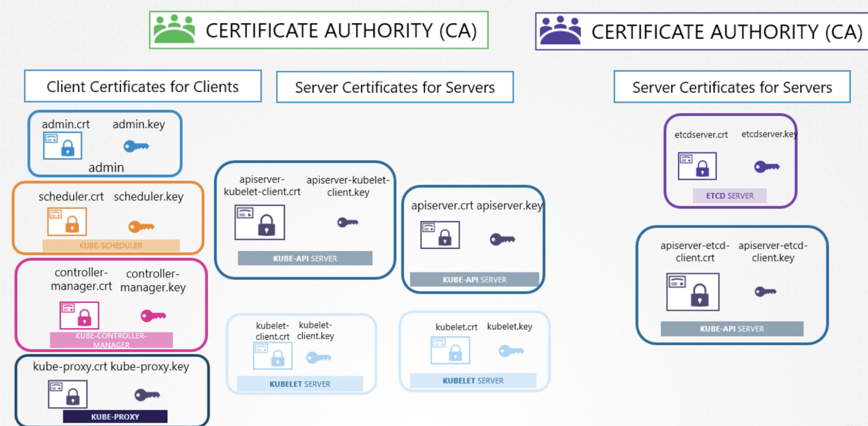Click the etcdserver.crt purple certificate icon
868x426 pixels.
tap(697, 166)
